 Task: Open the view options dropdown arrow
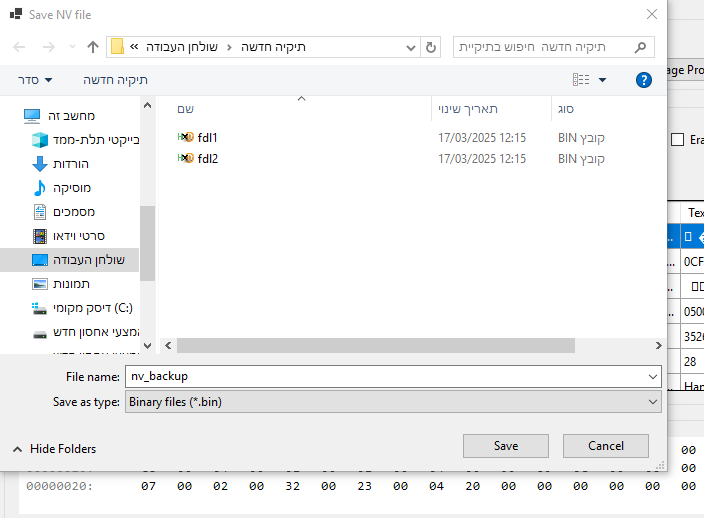(x=603, y=80)
